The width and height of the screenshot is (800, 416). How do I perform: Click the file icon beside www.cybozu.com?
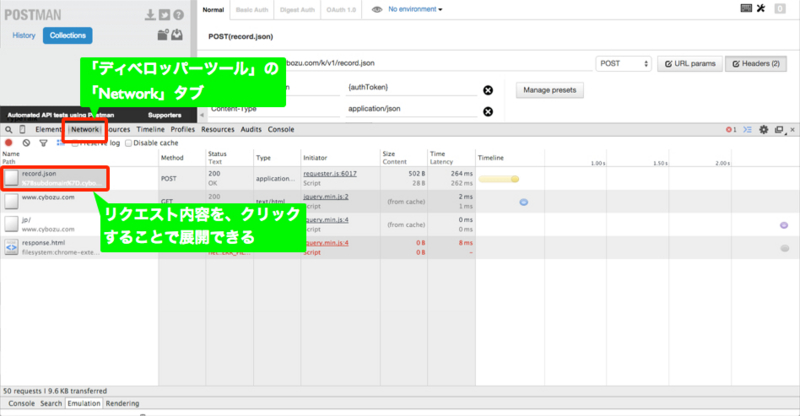[x=11, y=201]
